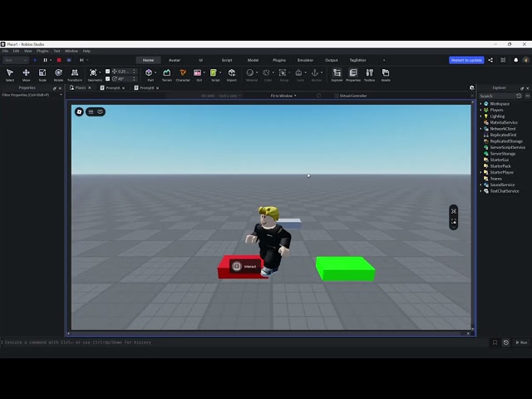Activate the Transform tool
Viewport: 532px width, 399px height.
pyautogui.click(x=75, y=75)
